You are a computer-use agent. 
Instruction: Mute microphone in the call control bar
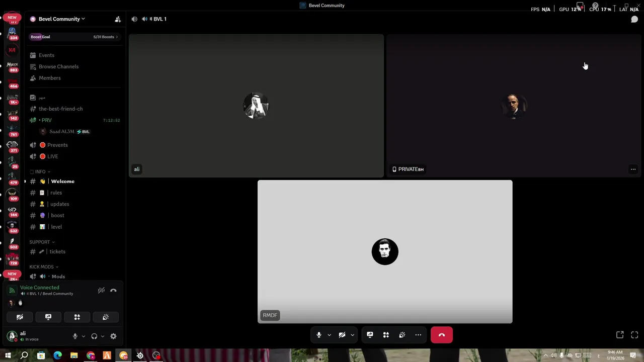pos(319,335)
